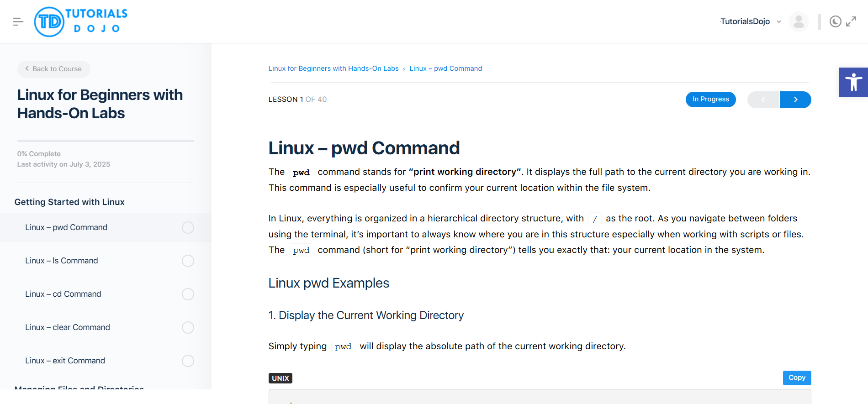
Task: Switch to the UNIX code tab
Action: click(x=280, y=378)
